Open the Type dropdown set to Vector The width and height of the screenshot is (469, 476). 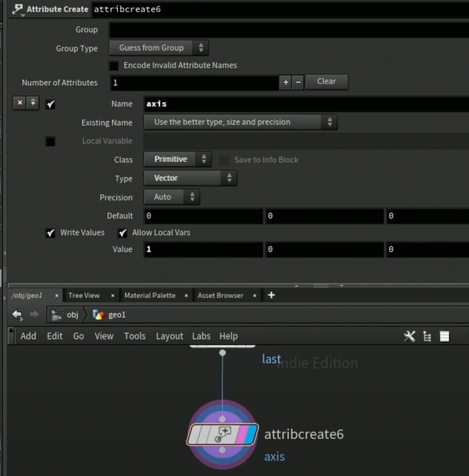(190, 178)
